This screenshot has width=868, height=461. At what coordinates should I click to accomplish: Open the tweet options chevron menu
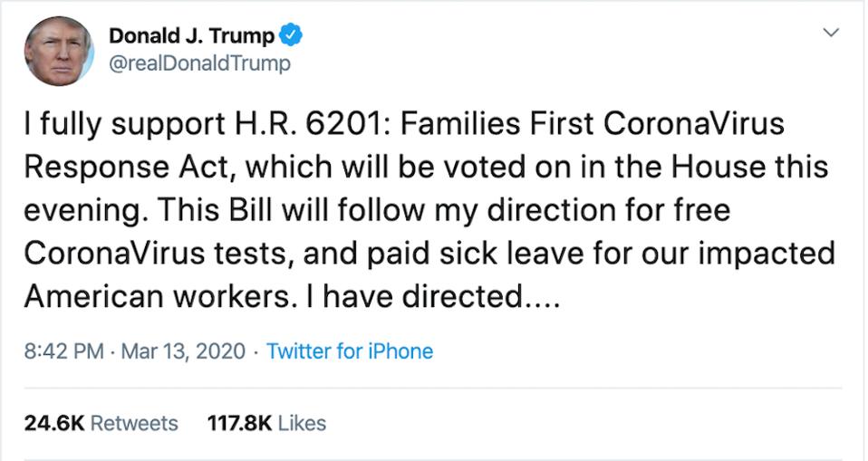829,34
